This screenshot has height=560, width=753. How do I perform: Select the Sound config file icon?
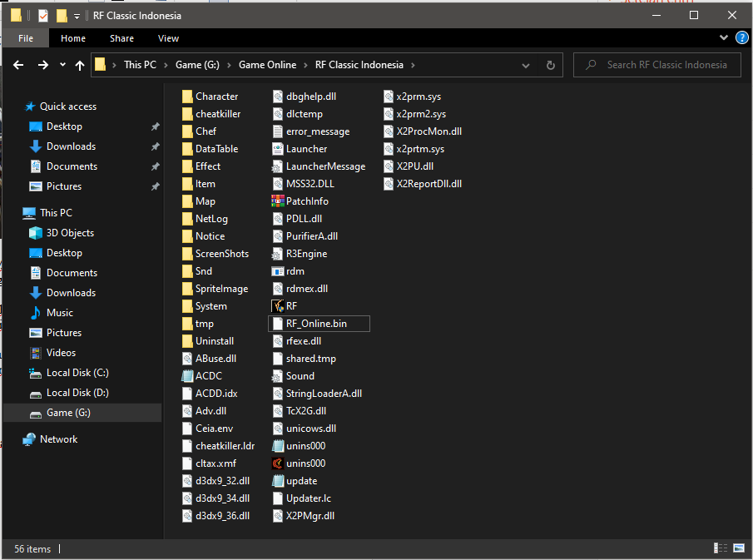click(278, 376)
